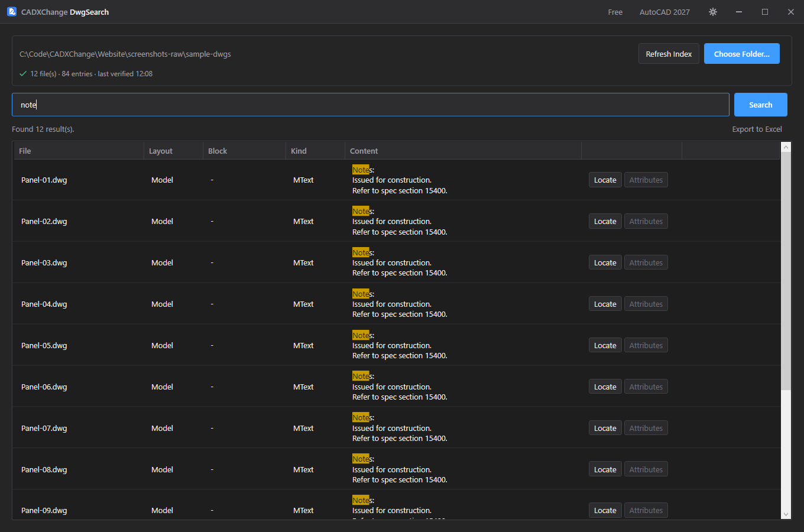Click the sample-dwgs folder path text
This screenshot has height=532, width=804.
click(x=125, y=54)
